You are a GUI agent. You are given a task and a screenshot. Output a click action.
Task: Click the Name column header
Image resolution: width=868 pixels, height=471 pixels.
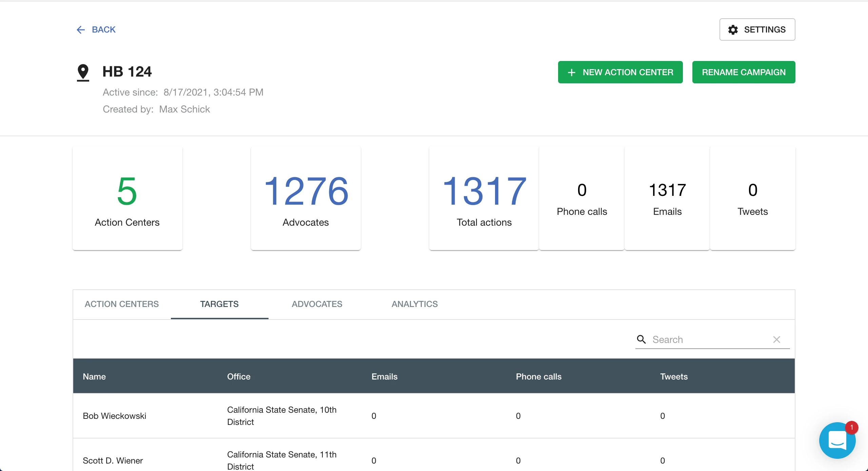click(x=94, y=376)
